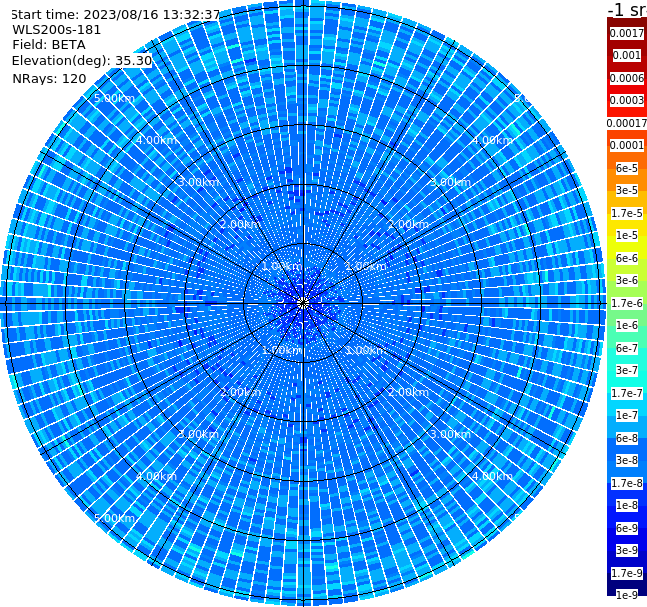Select the 3.00km range label in lower-right quadrant
Image resolution: width=647 pixels, height=607 pixels.
point(450,434)
